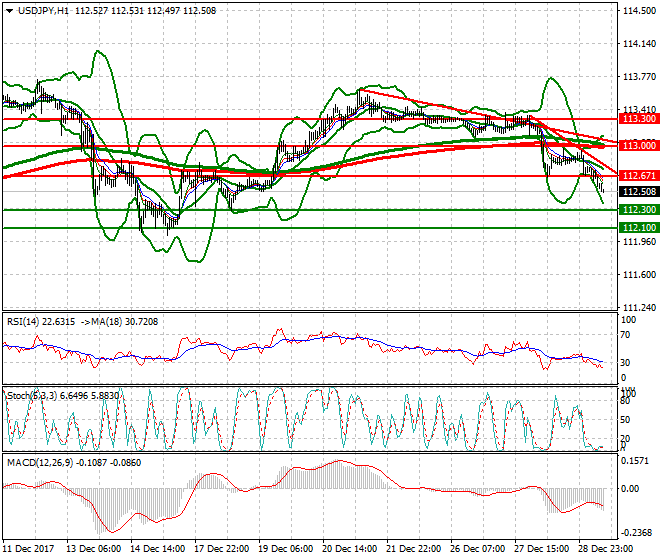The width and height of the screenshot is (660, 560).
Task: Click the 111.600 value on price scale
Action: [x=637, y=274]
